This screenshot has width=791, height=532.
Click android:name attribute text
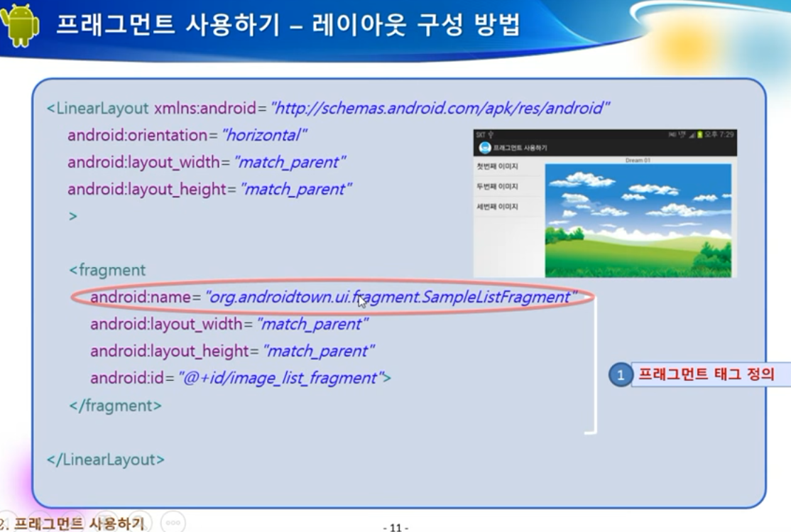tap(141, 297)
